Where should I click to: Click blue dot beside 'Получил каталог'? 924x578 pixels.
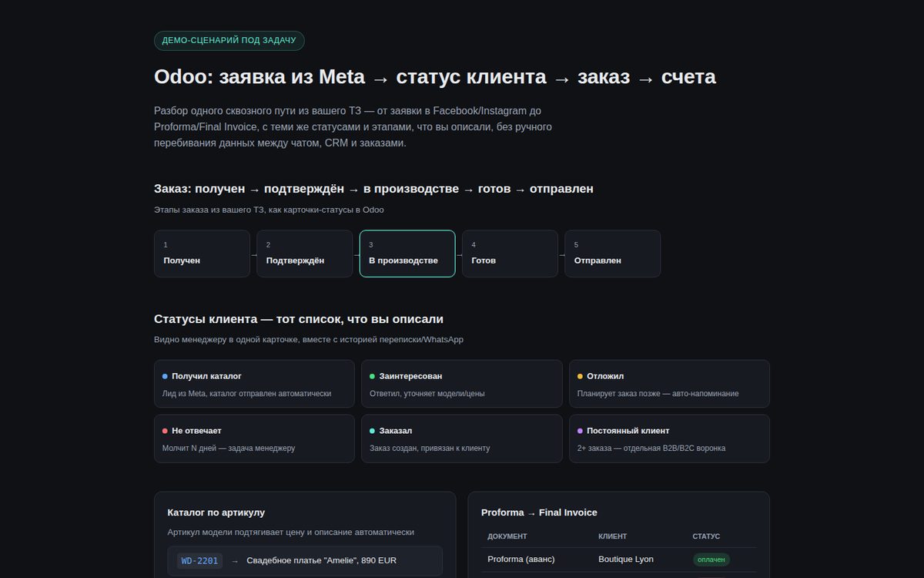[x=165, y=376]
